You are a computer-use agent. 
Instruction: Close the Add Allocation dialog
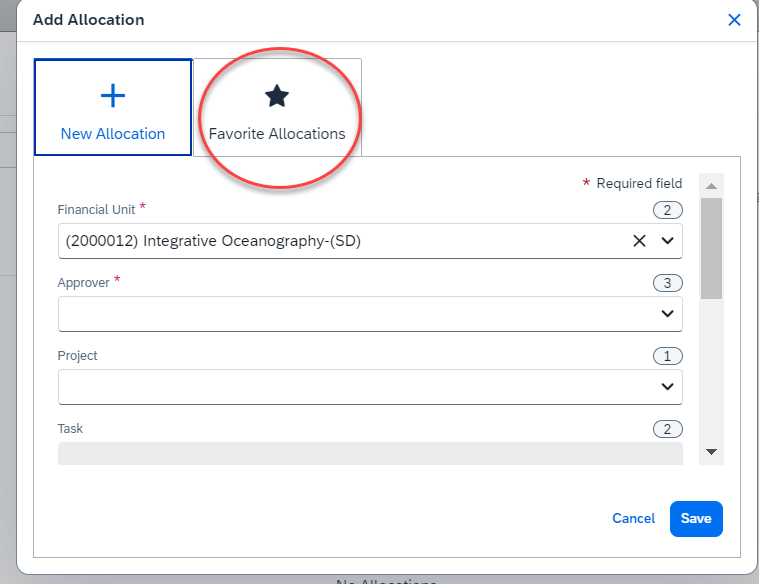[x=734, y=20]
